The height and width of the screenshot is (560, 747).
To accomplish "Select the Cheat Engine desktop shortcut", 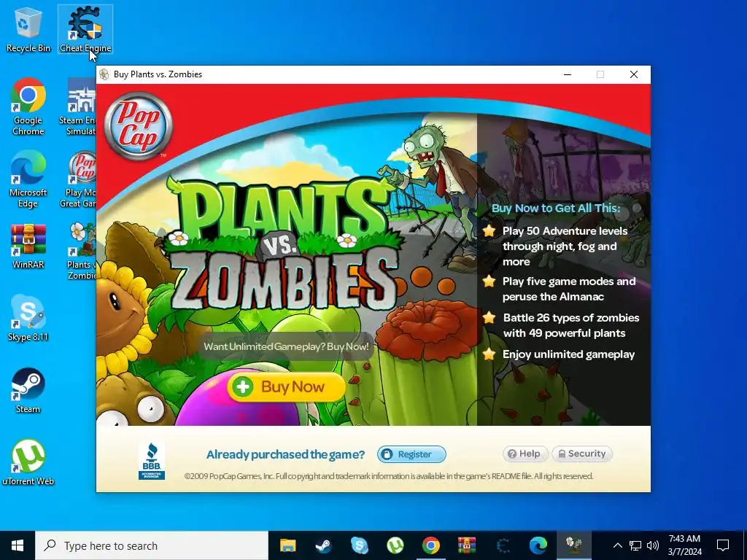I will pos(85,29).
